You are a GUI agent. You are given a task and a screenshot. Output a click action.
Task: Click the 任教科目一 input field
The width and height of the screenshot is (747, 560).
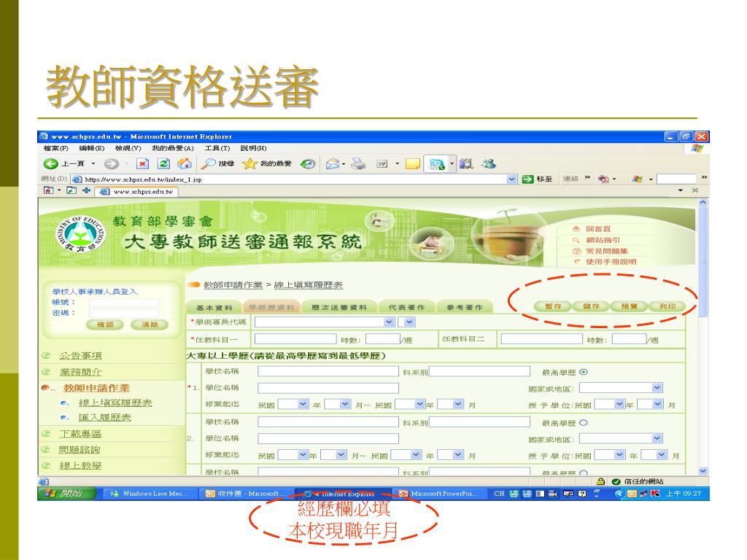(x=295, y=339)
